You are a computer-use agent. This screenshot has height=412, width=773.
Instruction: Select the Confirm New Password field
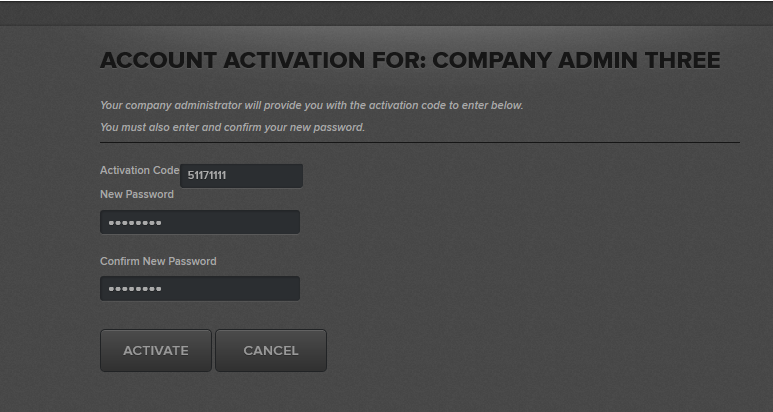(200, 288)
